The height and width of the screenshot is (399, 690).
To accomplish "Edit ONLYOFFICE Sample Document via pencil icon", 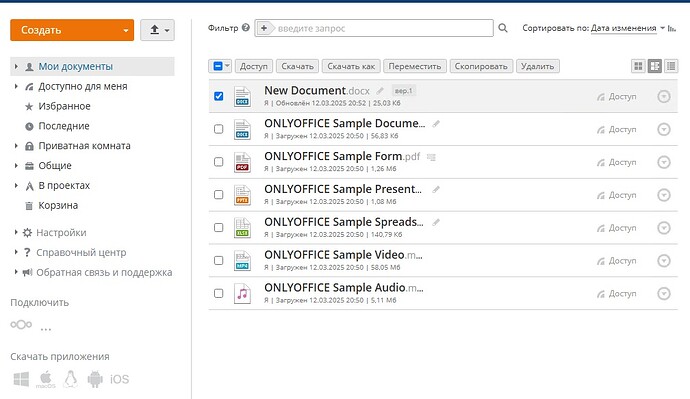I will tap(436, 124).
